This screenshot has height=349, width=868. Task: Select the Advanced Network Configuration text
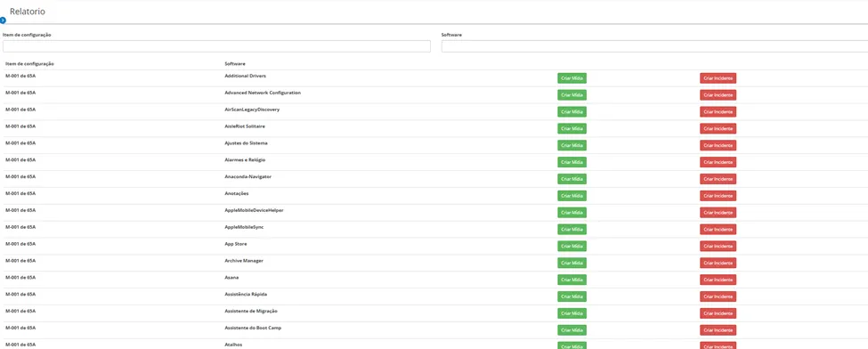pos(263,93)
